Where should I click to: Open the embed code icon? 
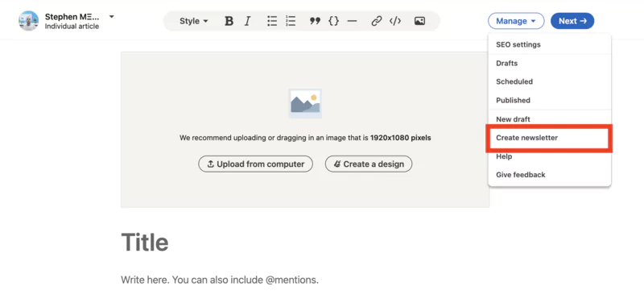395,21
